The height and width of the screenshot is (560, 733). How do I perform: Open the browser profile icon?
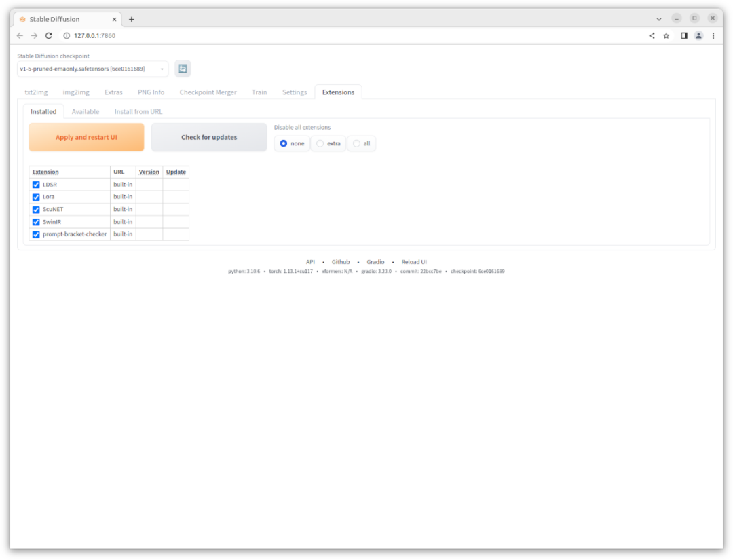pyautogui.click(x=698, y=35)
